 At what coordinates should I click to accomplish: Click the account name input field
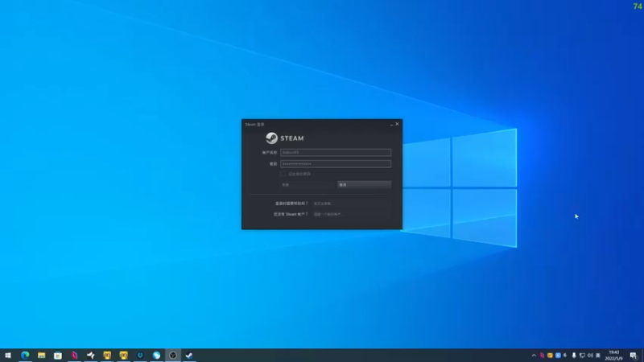pos(336,152)
